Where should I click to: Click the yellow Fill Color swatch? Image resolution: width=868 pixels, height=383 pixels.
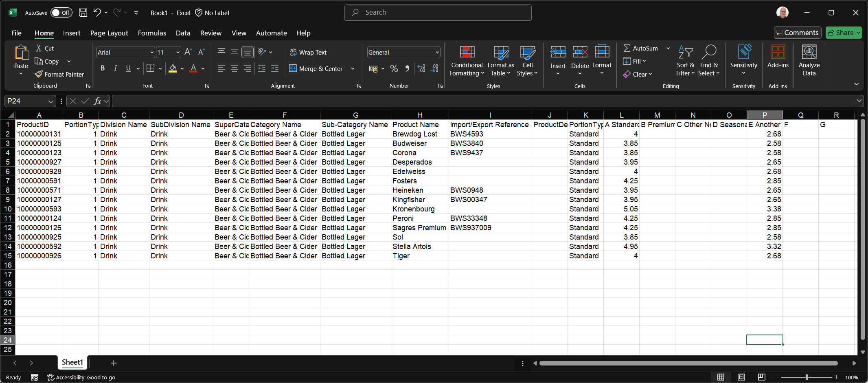coord(173,68)
